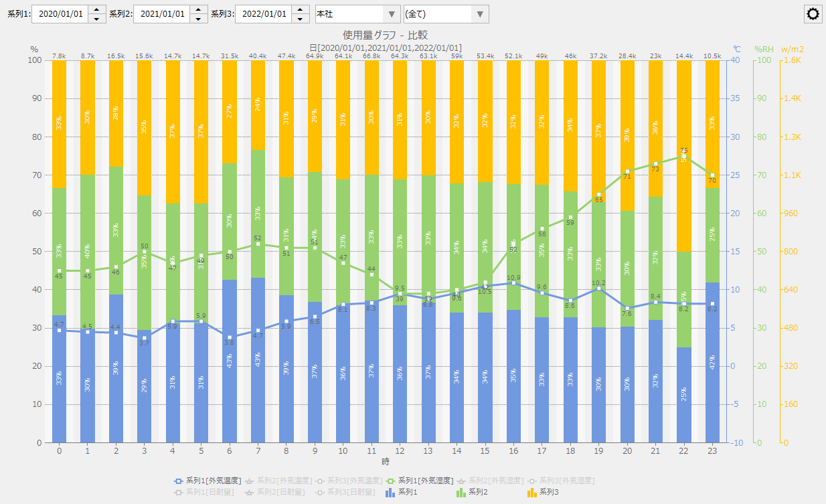Click 系列2 green bar legend icon
826x504 pixels.
point(461,492)
